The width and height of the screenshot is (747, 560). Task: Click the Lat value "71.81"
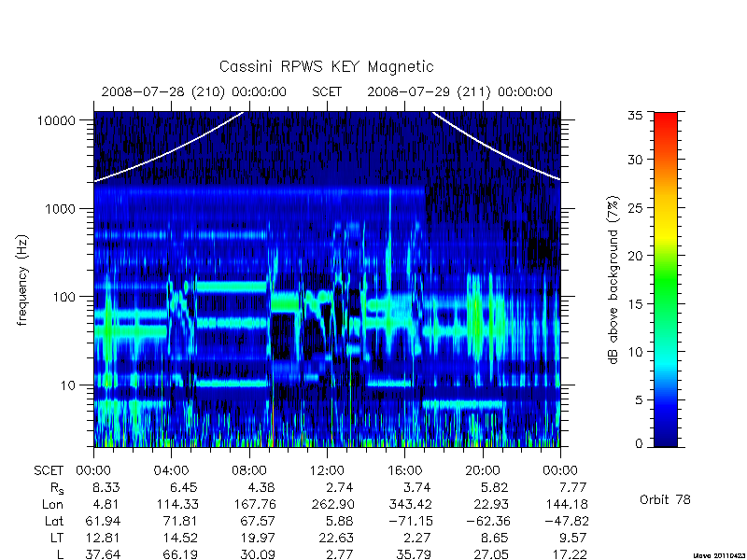[x=179, y=522]
